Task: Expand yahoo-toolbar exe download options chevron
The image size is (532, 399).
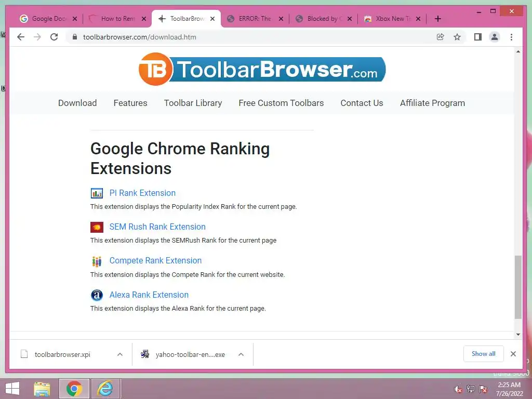Action: click(x=241, y=354)
